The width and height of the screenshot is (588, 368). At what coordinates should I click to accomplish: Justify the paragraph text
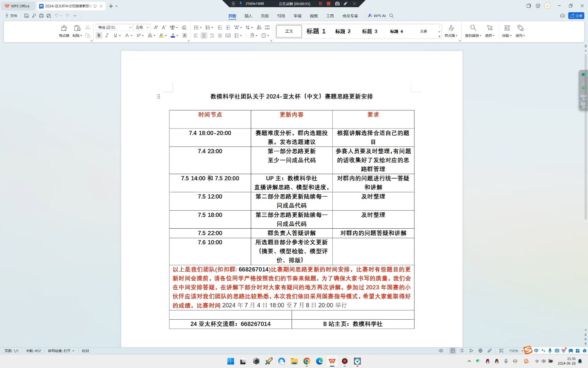tap(220, 35)
